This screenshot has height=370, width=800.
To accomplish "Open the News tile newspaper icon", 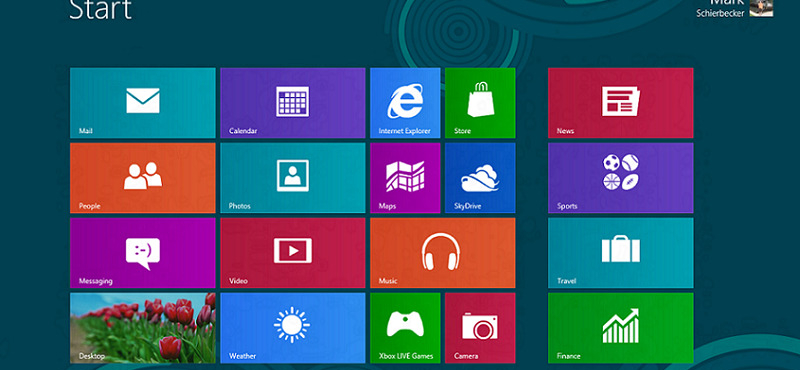I will point(620,101).
